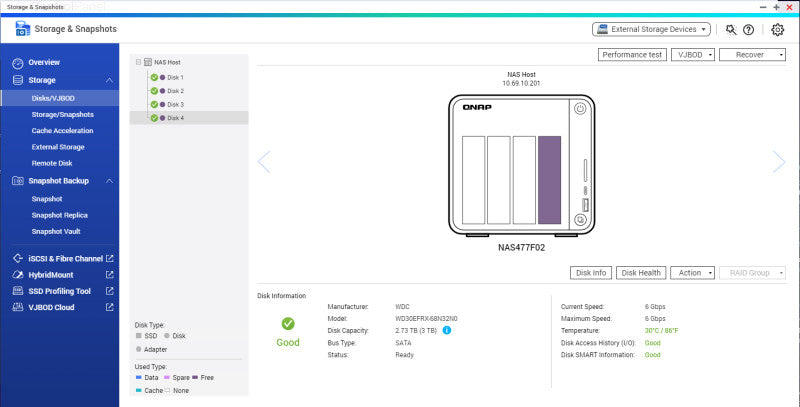
Task: Click the VJBOD Cloud icon
Action: click(x=18, y=308)
